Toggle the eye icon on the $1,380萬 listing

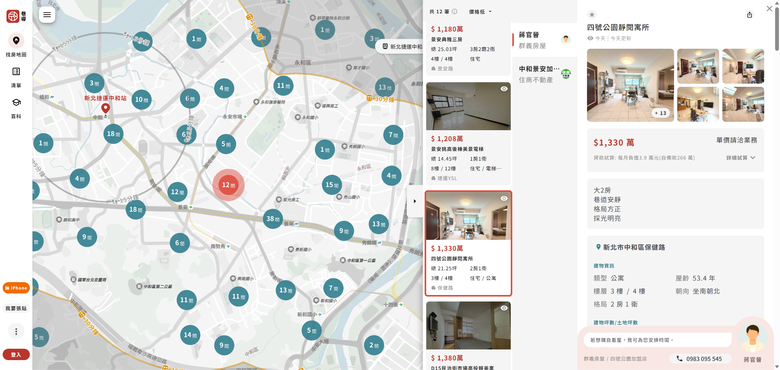coord(504,308)
